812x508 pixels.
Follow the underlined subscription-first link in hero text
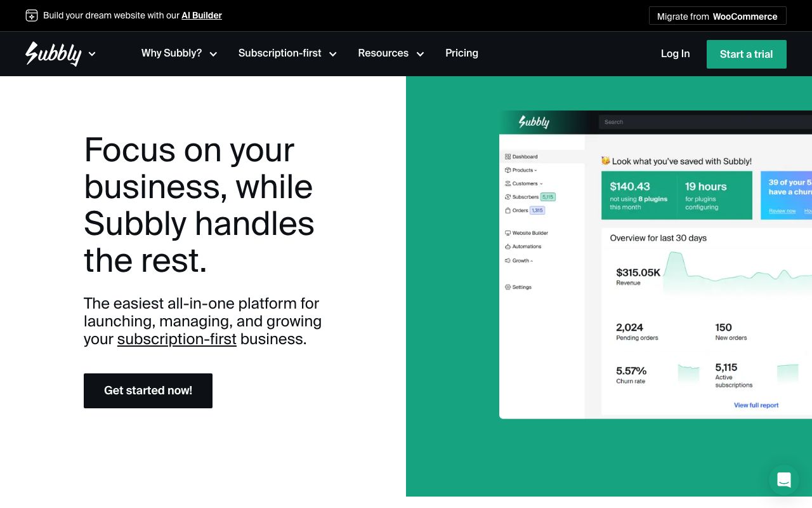(177, 339)
